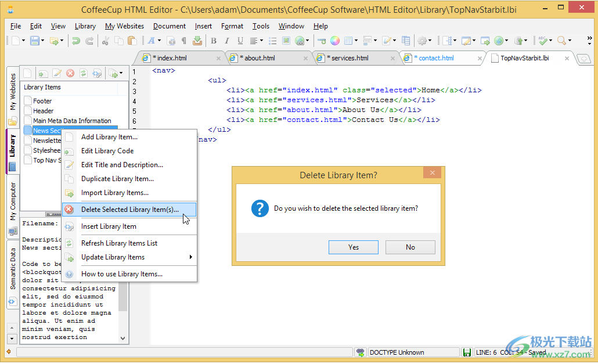
Task: Open the File menu
Action: point(16,26)
